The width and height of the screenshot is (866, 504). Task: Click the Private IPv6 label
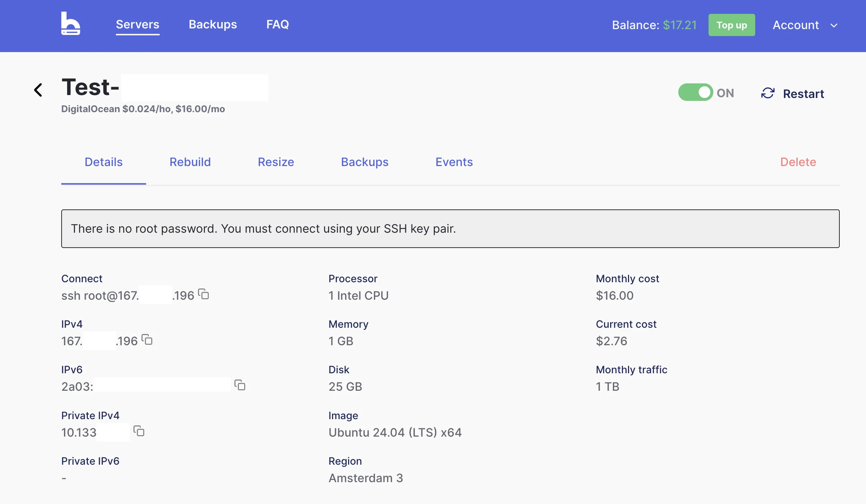click(x=90, y=461)
